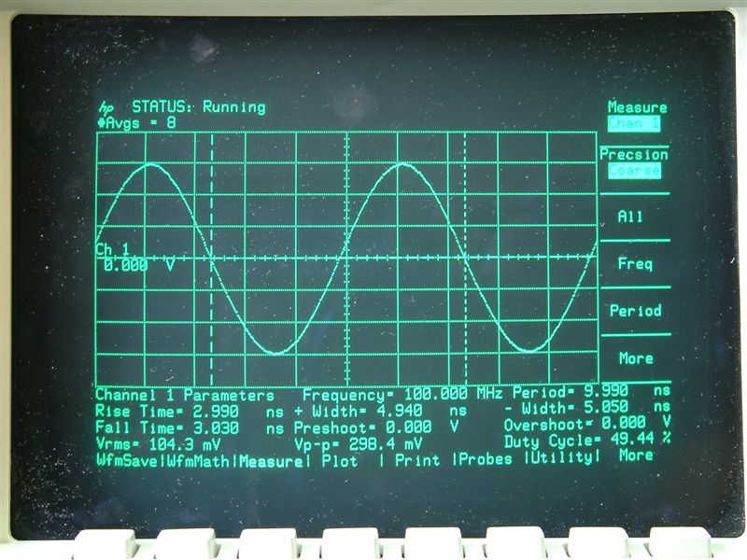Select the Period measurement softkey

pos(635,311)
